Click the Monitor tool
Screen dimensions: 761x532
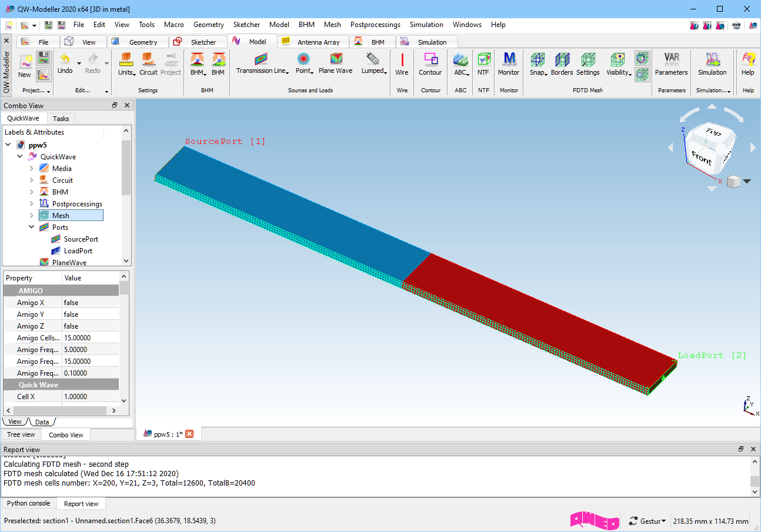(509, 65)
